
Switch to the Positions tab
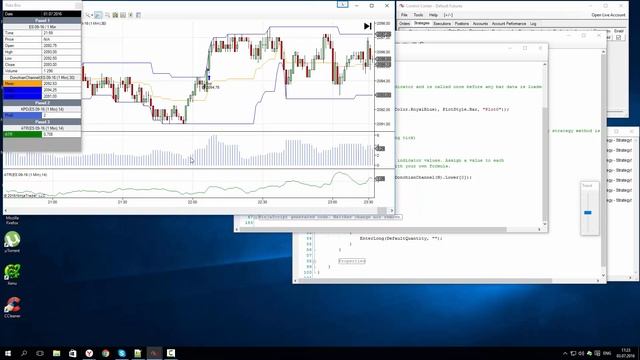pyautogui.click(x=462, y=24)
